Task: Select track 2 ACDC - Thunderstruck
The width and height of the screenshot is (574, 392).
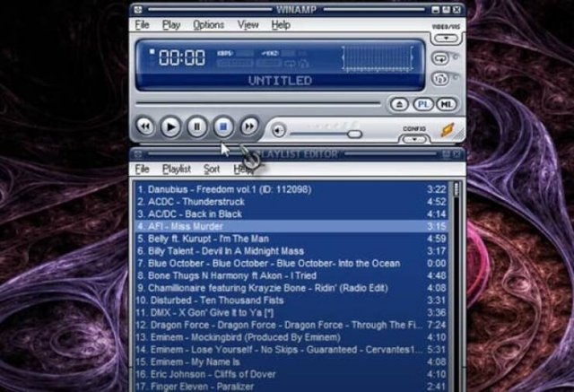Action: point(291,202)
